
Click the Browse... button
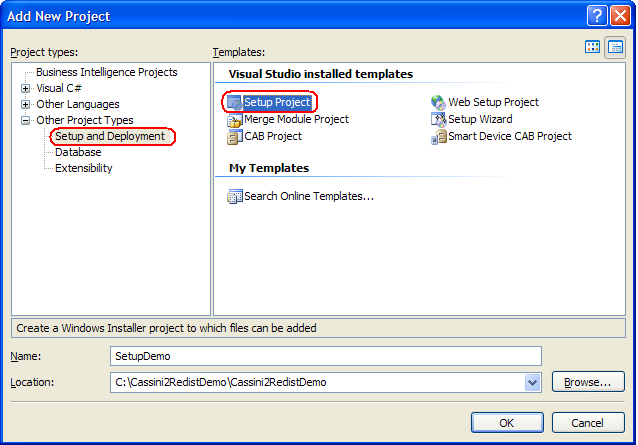click(x=588, y=382)
